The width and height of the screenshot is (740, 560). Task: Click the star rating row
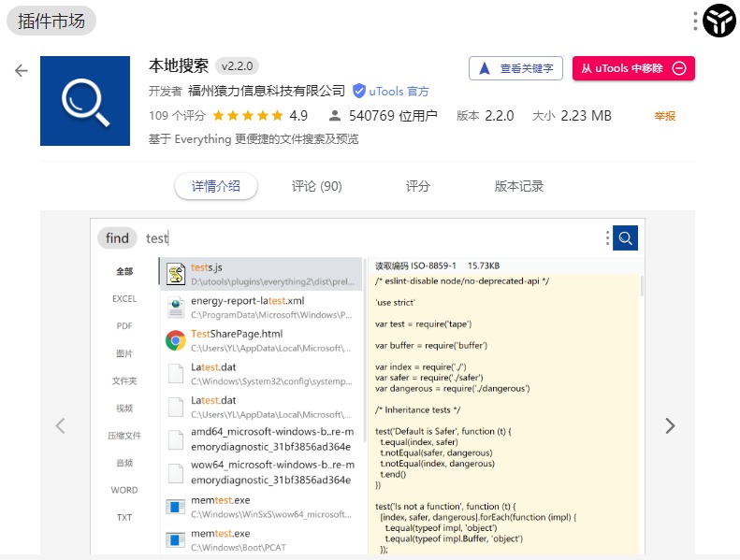pos(248,116)
